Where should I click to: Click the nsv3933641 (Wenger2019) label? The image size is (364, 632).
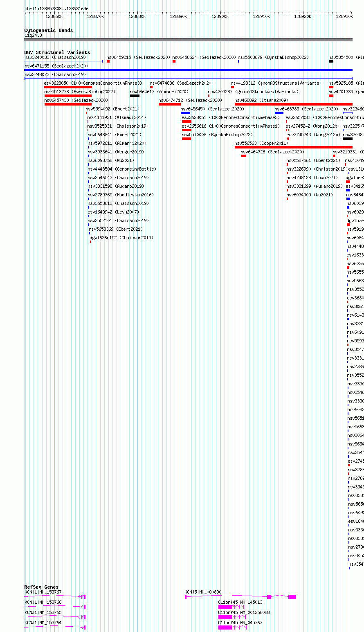coord(115,152)
